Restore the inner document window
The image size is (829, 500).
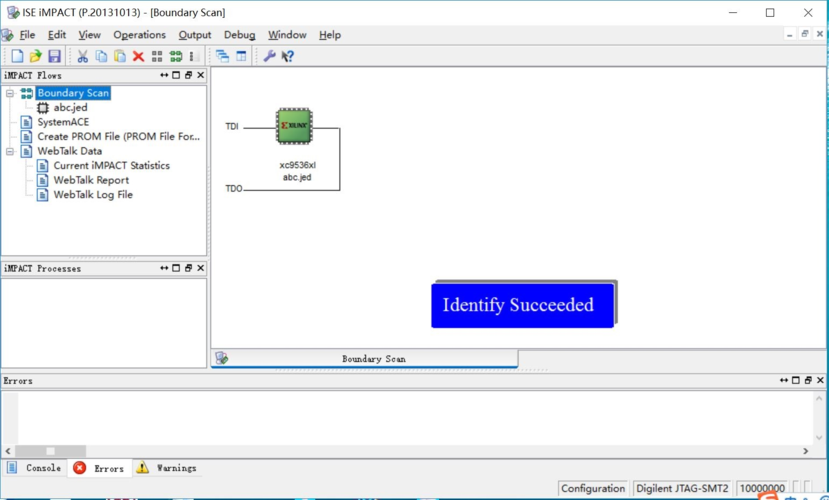tap(805, 34)
